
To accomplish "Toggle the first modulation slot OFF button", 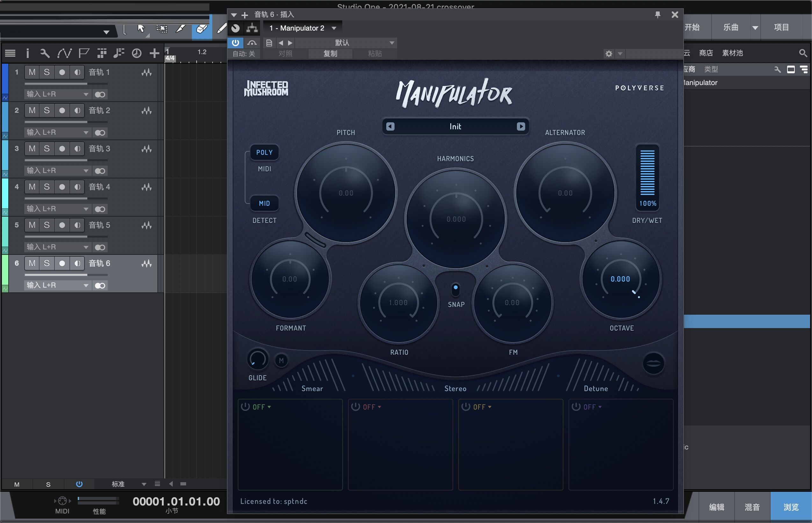I will point(247,406).
